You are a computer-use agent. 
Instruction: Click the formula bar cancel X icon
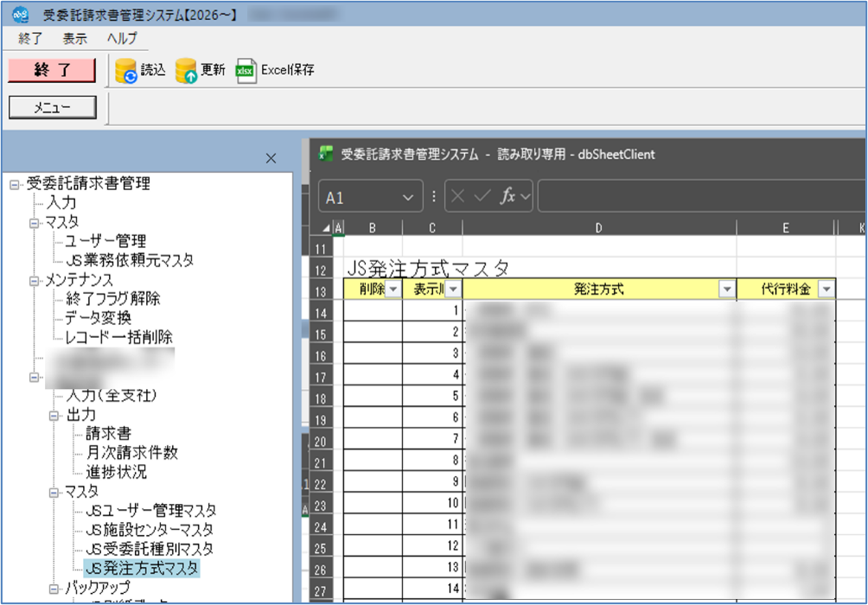[x=457, y=195]
